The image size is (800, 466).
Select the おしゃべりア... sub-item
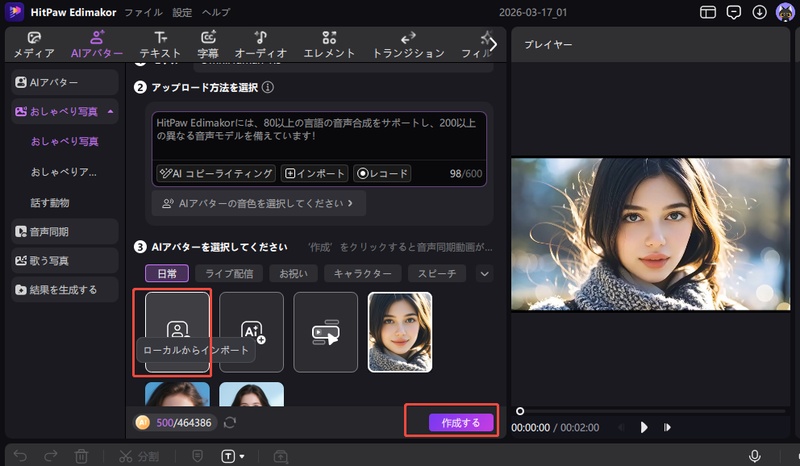coord(64,172)
